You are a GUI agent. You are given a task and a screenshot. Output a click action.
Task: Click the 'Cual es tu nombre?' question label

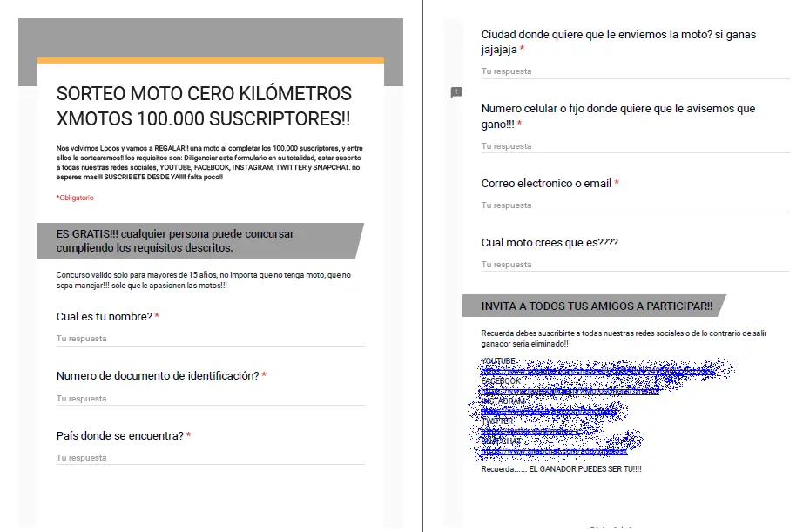[x=104, y=316]
